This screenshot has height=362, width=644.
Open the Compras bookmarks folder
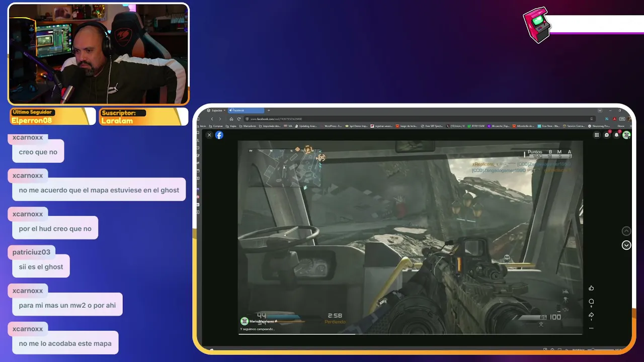click(216, 126)
